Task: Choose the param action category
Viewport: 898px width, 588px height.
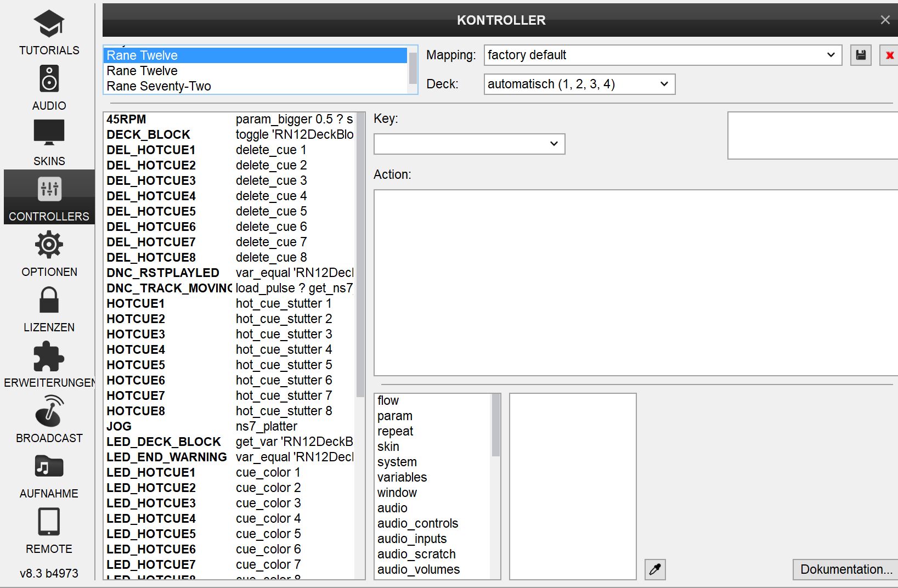Action: (433, 416)
